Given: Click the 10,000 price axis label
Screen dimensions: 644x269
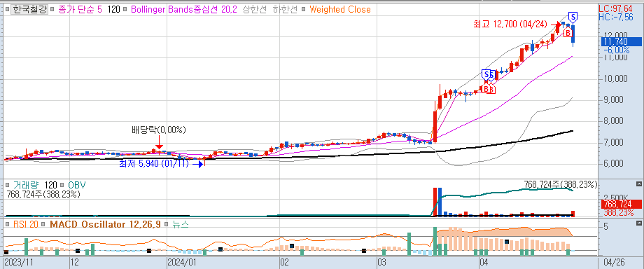Looking at the screenshot, I should (615, 78).
